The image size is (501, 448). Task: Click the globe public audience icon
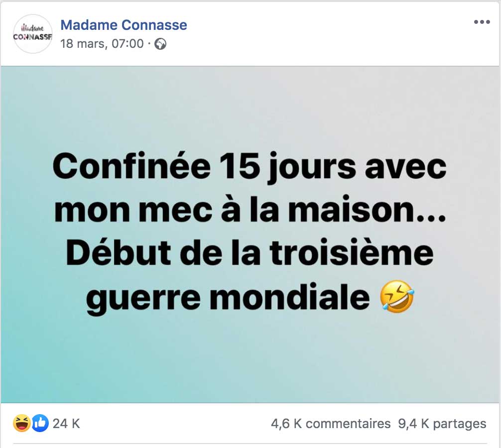pyautogui.click(x=160, y=44)
